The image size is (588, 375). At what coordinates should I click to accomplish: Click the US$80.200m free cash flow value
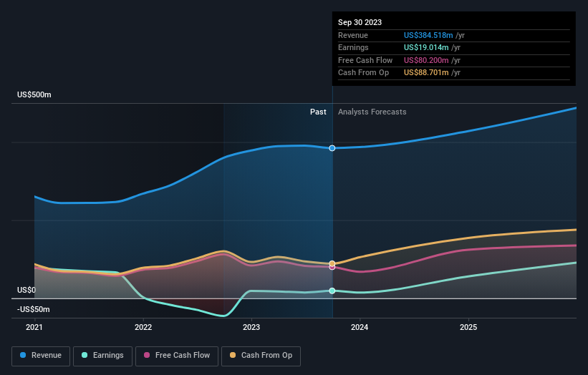426,60
